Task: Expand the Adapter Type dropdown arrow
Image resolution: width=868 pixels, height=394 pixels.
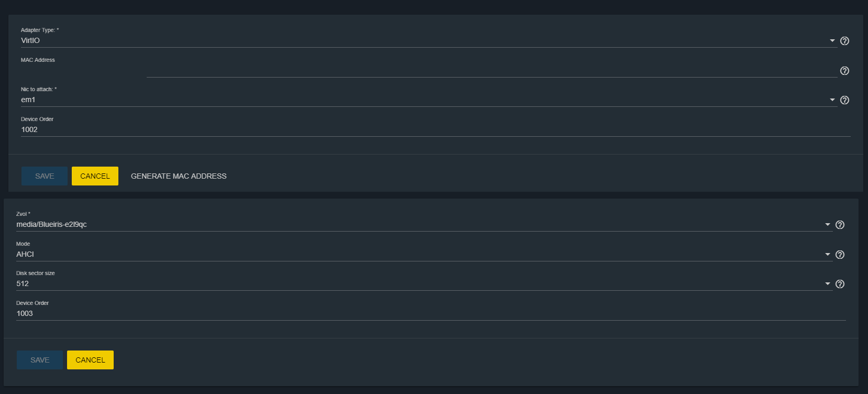Action: pyautogui.click(x=832, y=41)
